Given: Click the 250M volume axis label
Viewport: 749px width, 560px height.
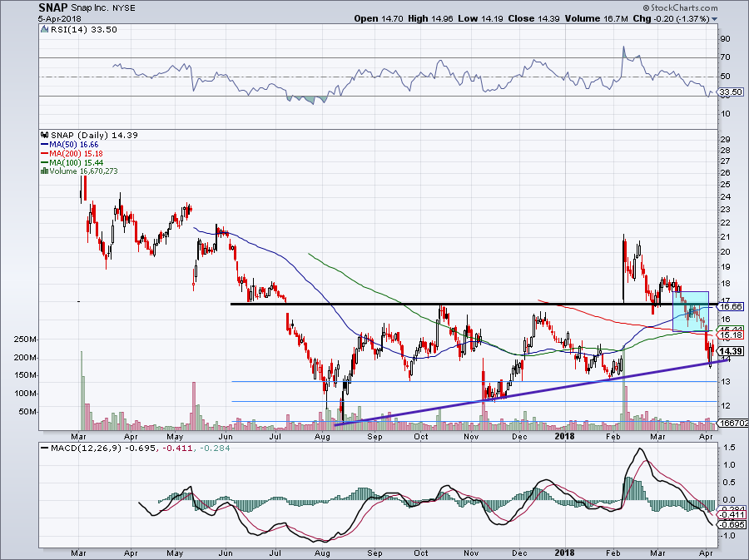Looking at the screenshot, I should [x=27, y=339].
